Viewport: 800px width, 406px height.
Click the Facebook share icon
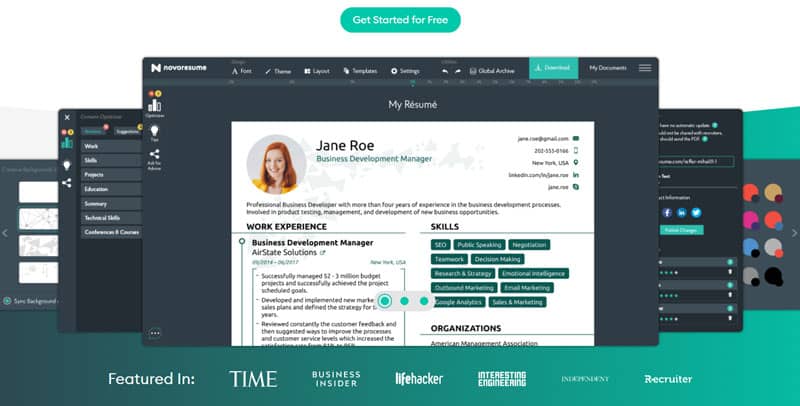[x=667, y=213]
